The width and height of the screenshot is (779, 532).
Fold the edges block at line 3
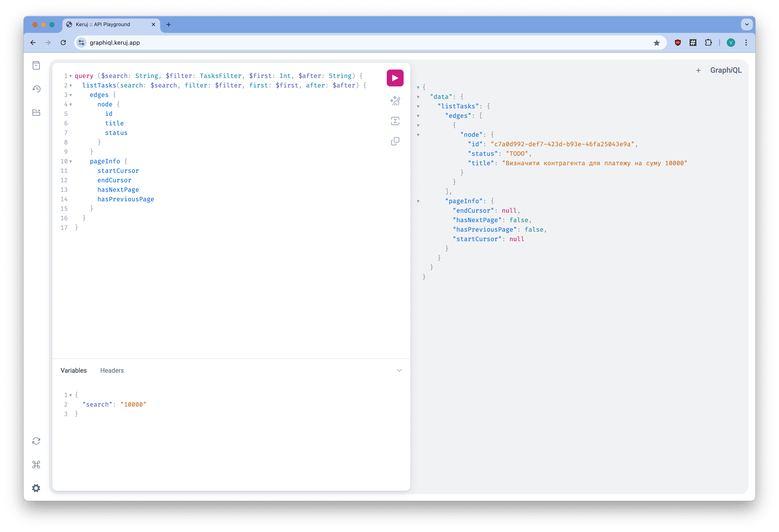click(71, 95)
